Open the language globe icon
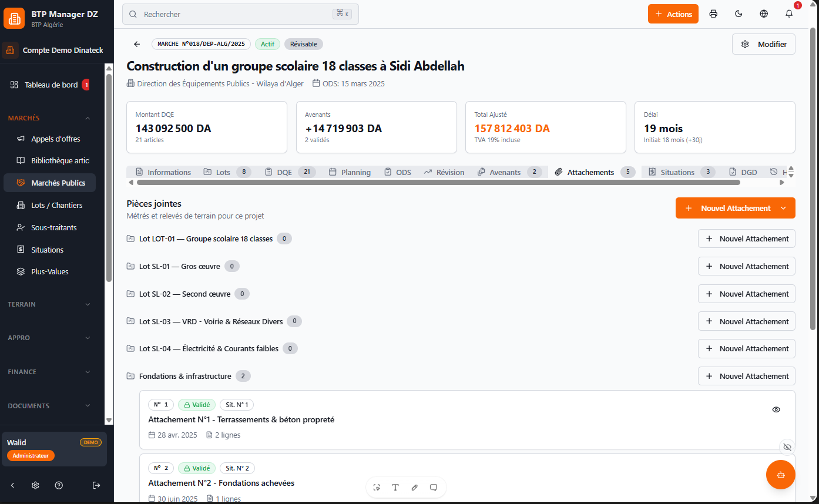Image resolution: width=819 pixels, height=504 pixels. coord(764,14)
